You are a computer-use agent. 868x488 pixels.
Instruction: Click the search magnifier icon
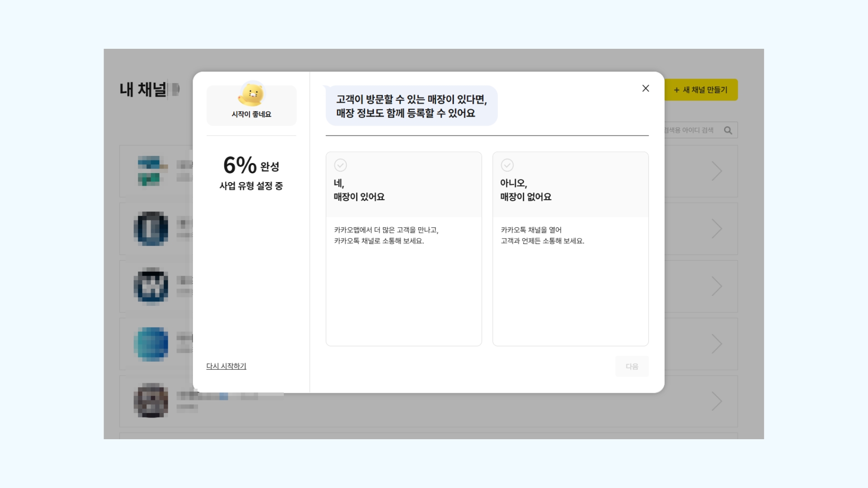pyautogui.click(x=728, y=131)
